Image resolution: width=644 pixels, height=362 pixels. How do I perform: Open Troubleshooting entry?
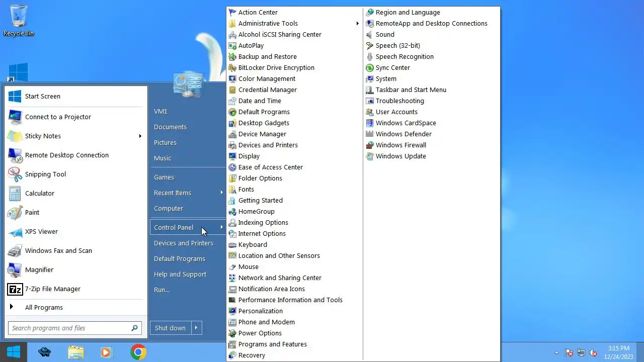point(400,101)
